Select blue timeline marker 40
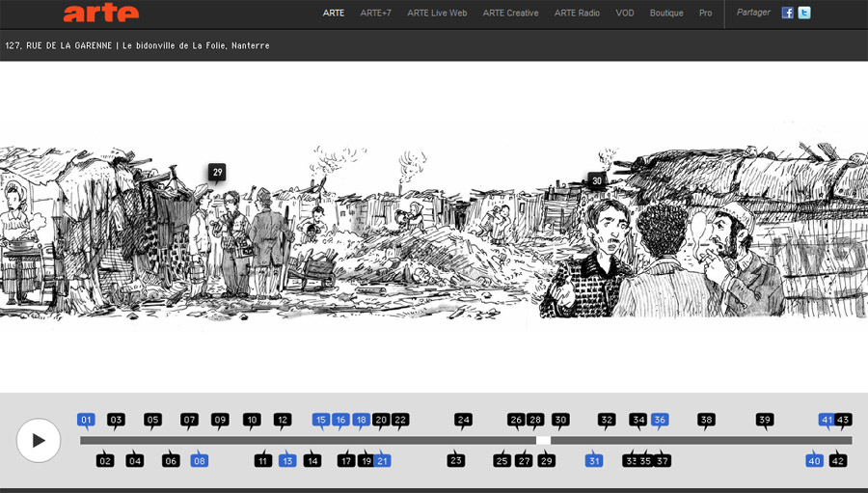The width and height of the screenshot is (868, 493). click(x=814, y=460)
